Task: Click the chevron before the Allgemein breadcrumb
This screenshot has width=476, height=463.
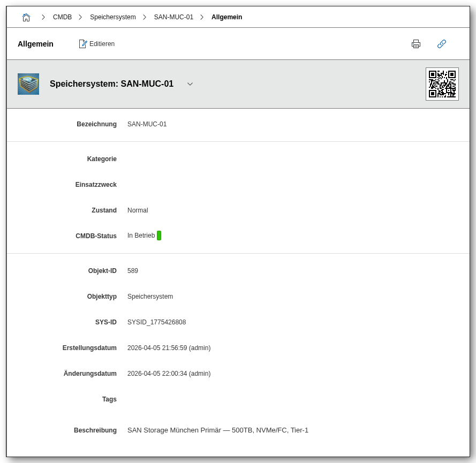Action: pyautogui.click(x=202, y=17)
